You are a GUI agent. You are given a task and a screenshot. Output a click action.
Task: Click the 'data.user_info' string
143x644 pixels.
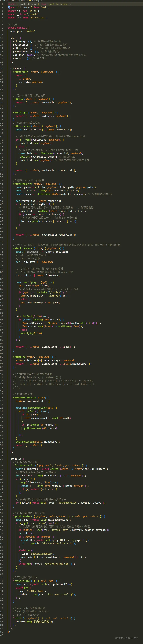(x=57, y=595)
